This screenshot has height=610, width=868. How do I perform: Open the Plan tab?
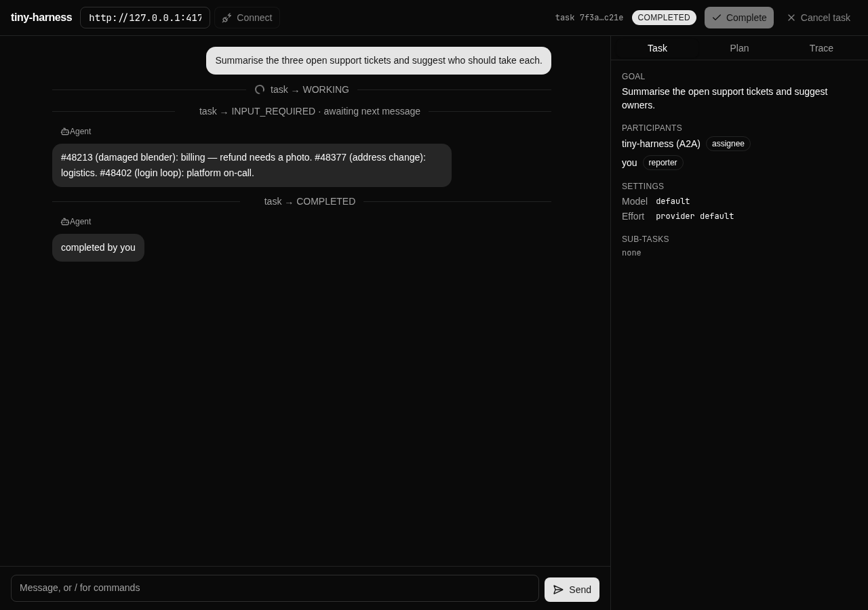[x=739, y=48]
